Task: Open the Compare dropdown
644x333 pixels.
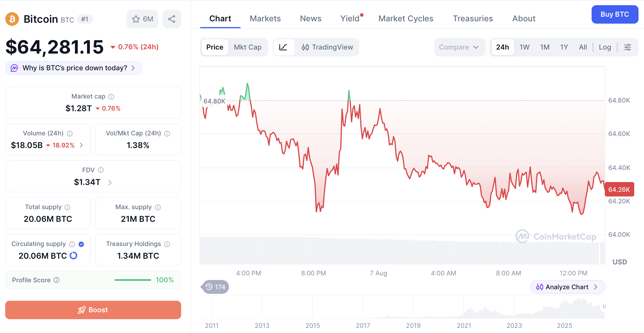Action: click(459, 47)
